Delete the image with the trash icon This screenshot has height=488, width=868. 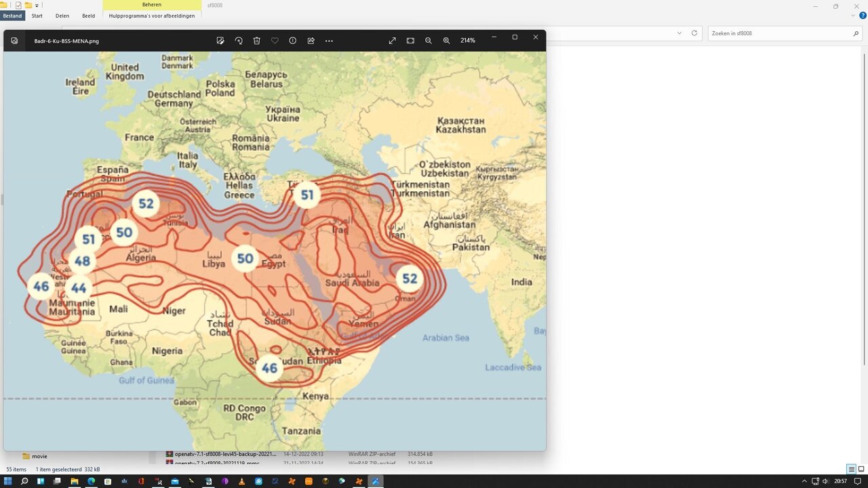point(257,41)
